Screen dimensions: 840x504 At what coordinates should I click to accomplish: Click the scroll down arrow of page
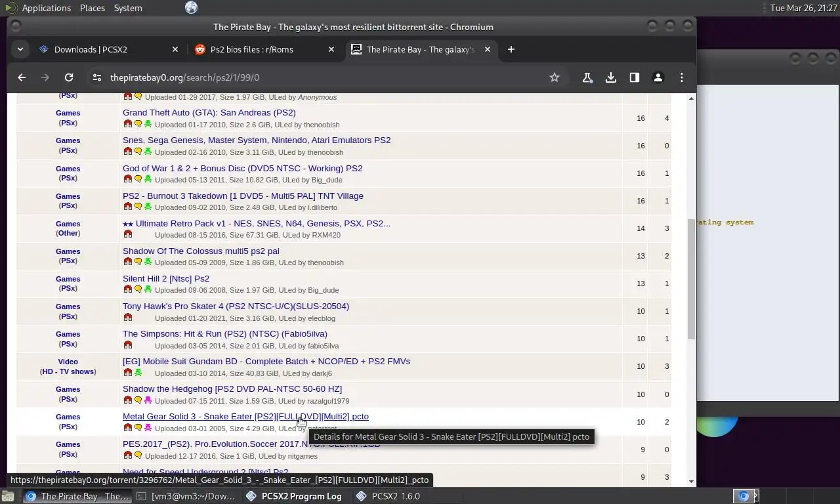pos(691,482)
